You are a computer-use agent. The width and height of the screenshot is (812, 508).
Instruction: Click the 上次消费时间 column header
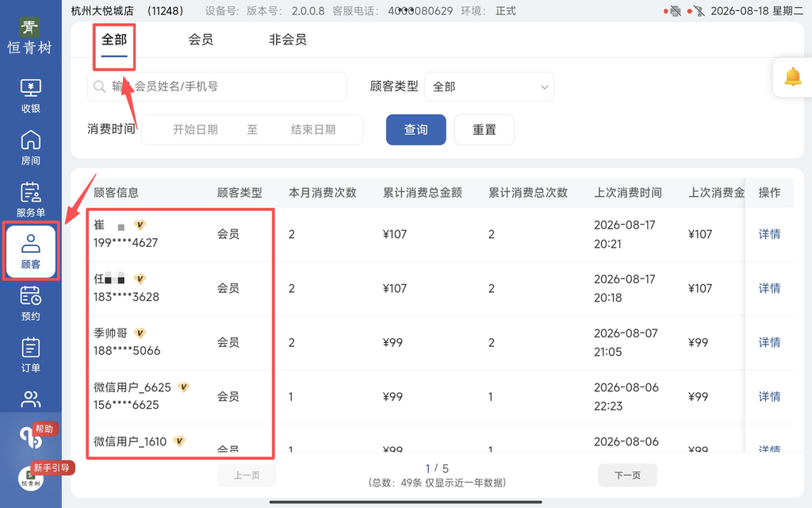click(628, 193)
